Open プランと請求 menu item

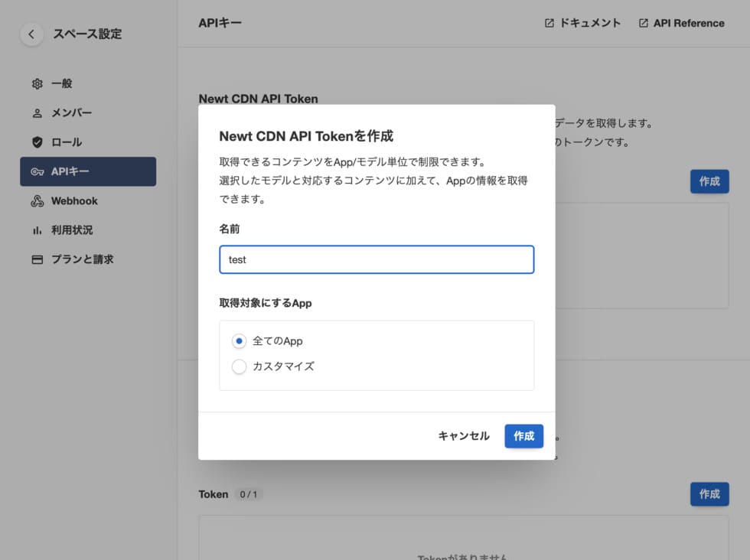pos(88,259)
